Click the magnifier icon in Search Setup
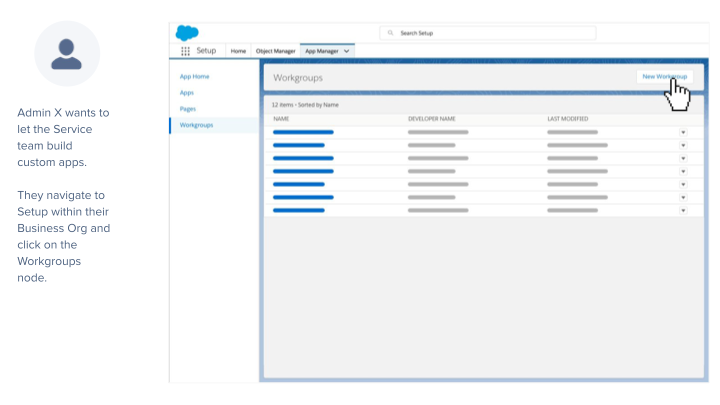This screenshot has height=405, width=720. [x=391, y=33]
